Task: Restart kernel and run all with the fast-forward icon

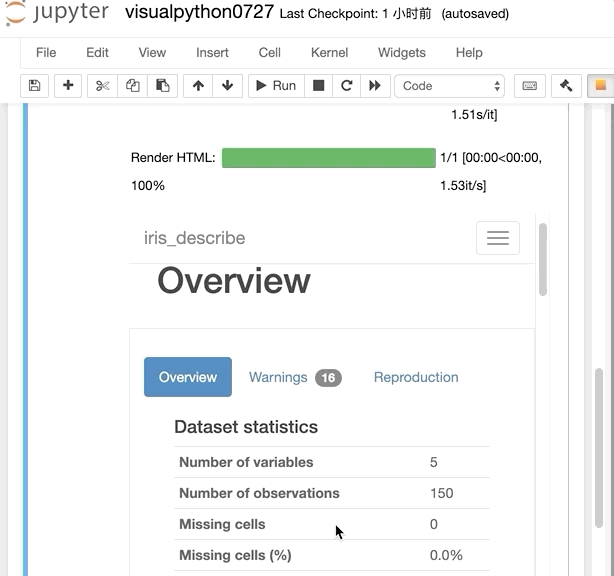Action: coord(375,85)
